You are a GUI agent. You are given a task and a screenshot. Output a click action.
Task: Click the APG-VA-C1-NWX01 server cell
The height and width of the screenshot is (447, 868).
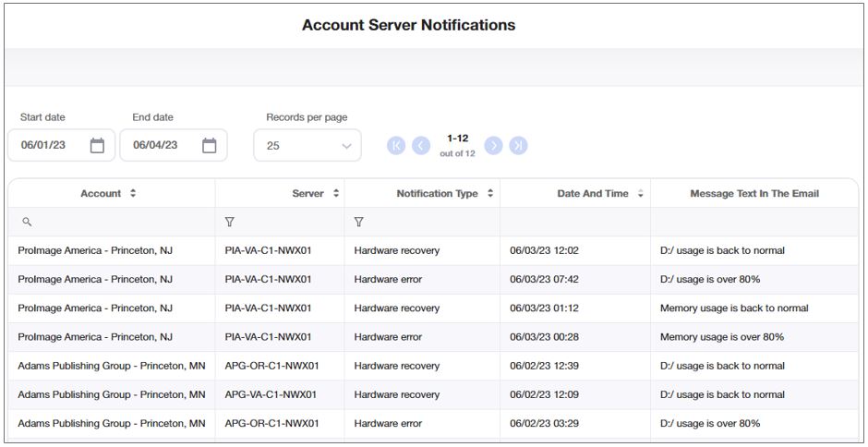pyautogui.click(x=271, y=395)
